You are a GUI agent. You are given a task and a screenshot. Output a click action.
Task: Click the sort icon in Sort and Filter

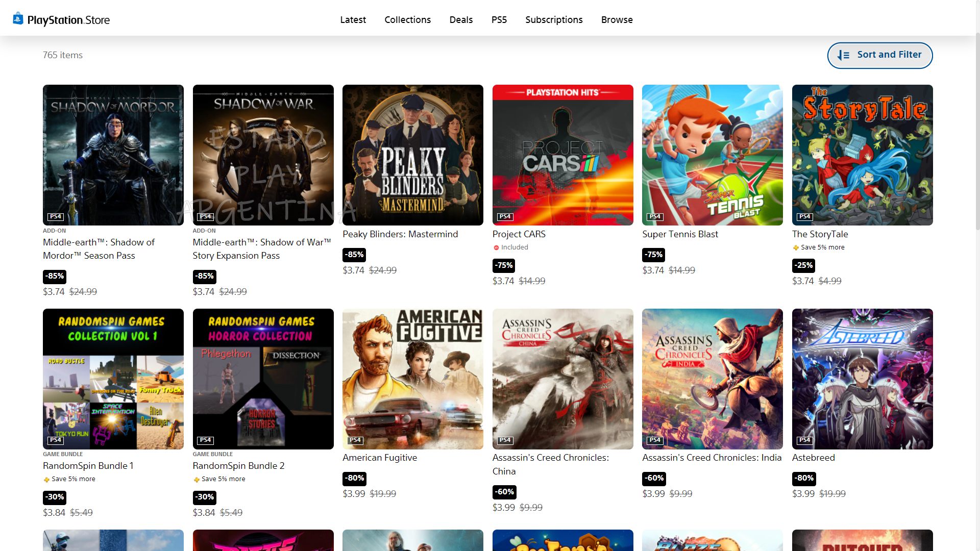click(x=843, y=55)
